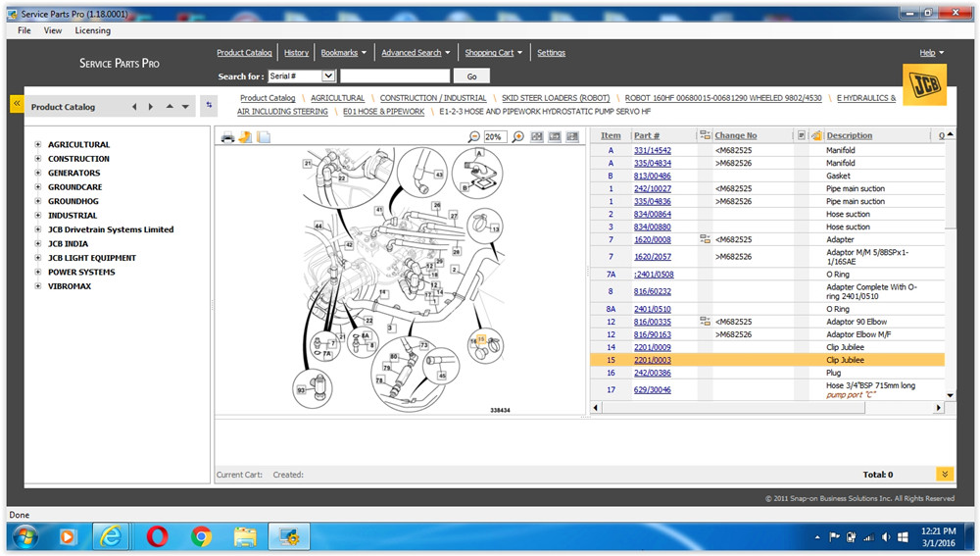Collapse the Product Catalog panel with yellow arrows
Image resolution: width=980 pixels, height=556 pixels.
tap(17, 103)
